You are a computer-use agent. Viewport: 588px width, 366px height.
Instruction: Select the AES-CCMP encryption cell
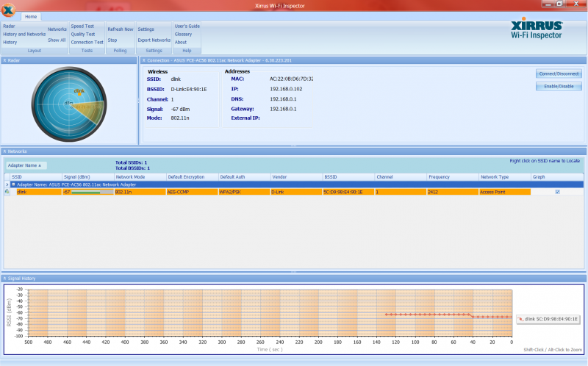193,192
